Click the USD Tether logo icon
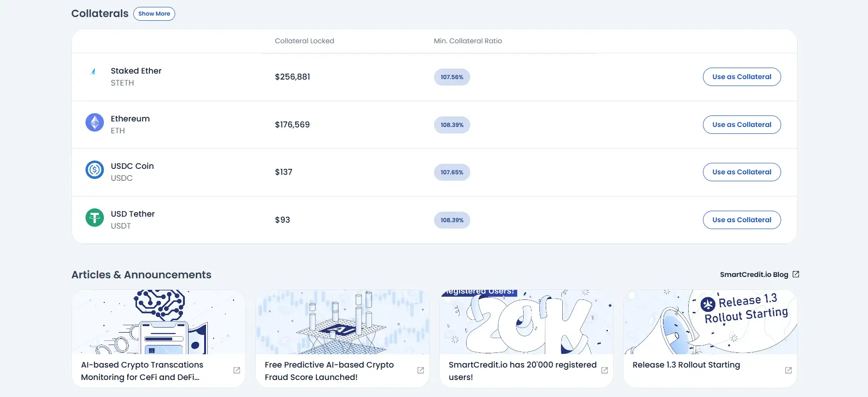Image resolution: width=868 pixels, height=397 pixels. [95, 218]
